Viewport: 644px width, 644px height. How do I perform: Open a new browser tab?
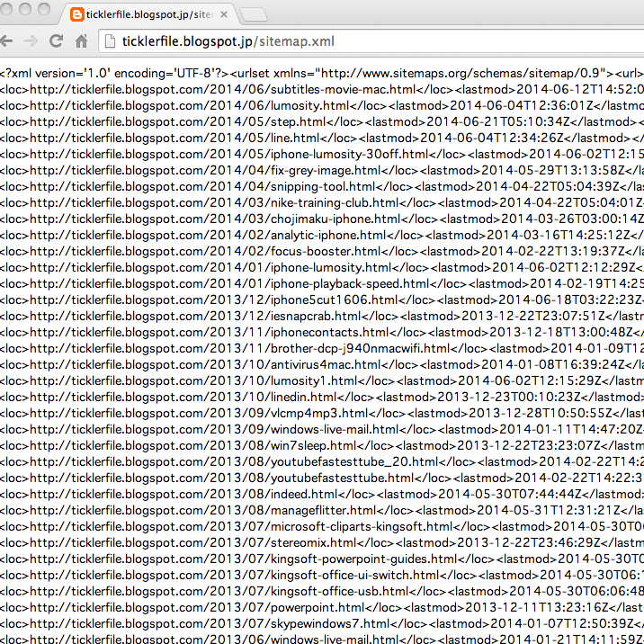[254, 15]
